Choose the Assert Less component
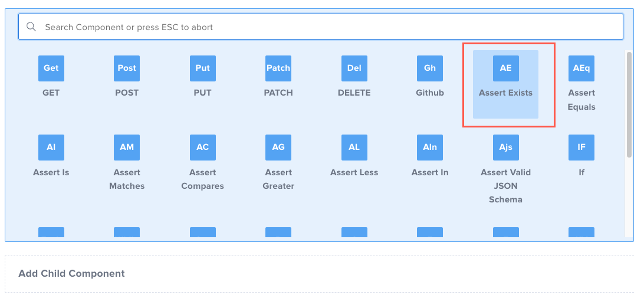The image size is (644, 298). [x=354, y=148]
